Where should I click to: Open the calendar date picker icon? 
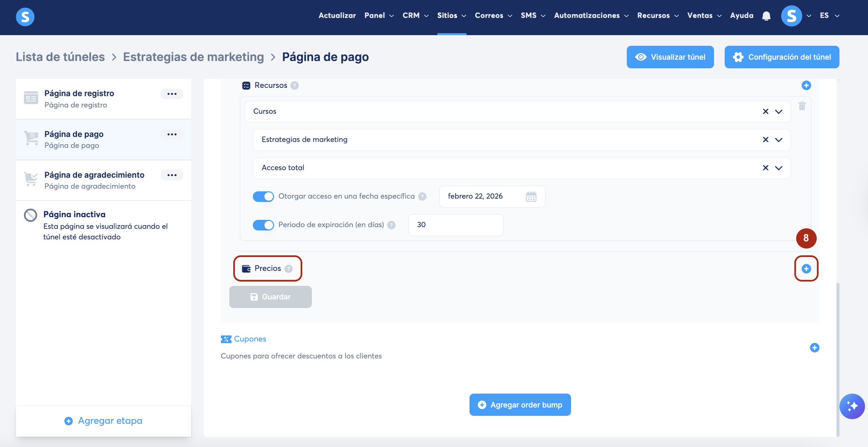[x=531, y=196]
